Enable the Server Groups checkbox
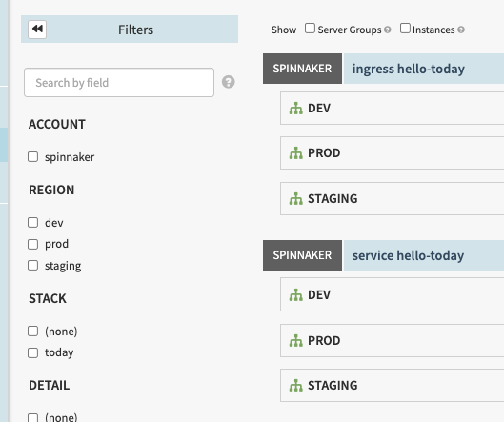Viewport: 504px width, 422px height. (310, 29)
